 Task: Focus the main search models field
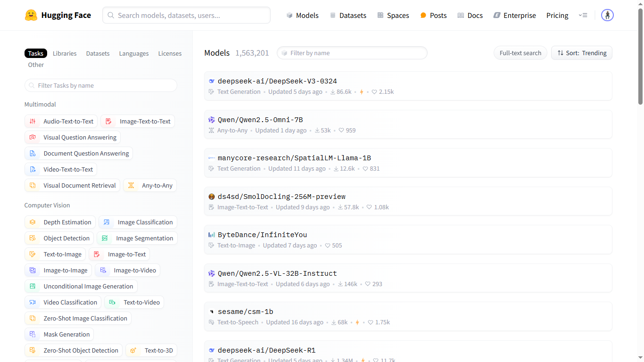click(186, 15)
